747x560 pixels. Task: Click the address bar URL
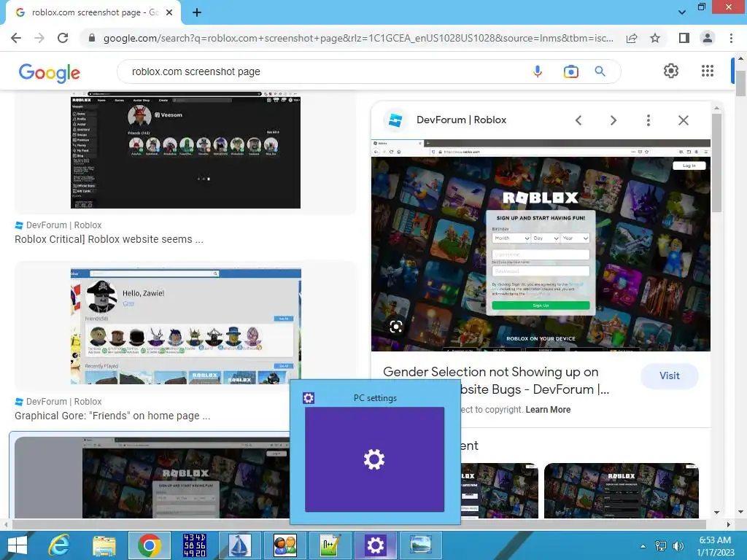coord(358,38)
